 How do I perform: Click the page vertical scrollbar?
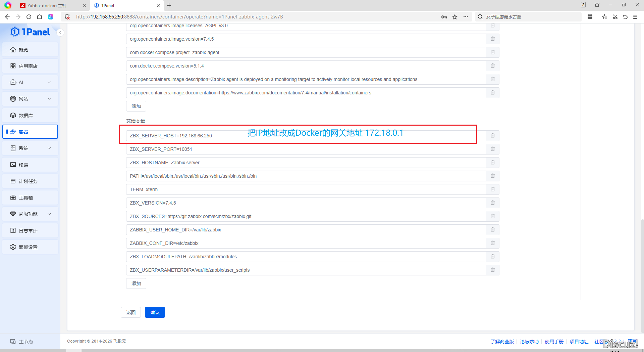click(x=642, y=275)
